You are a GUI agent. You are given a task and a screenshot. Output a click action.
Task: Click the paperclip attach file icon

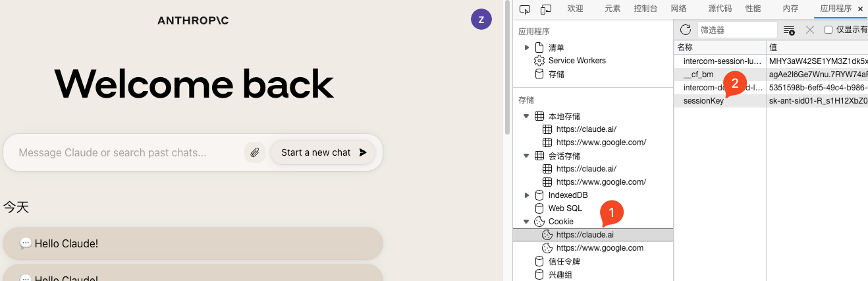pyautogui.click(x=255, y=152)
